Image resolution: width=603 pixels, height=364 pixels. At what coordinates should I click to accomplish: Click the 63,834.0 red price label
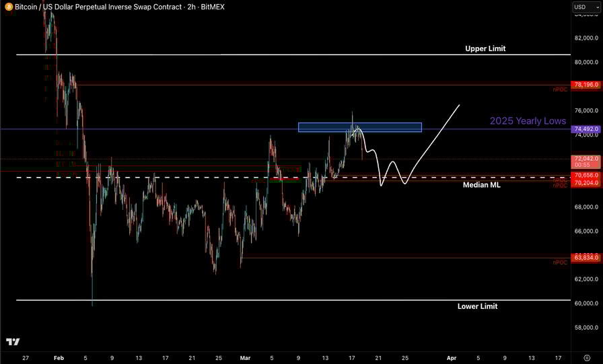tap(586, 258)
